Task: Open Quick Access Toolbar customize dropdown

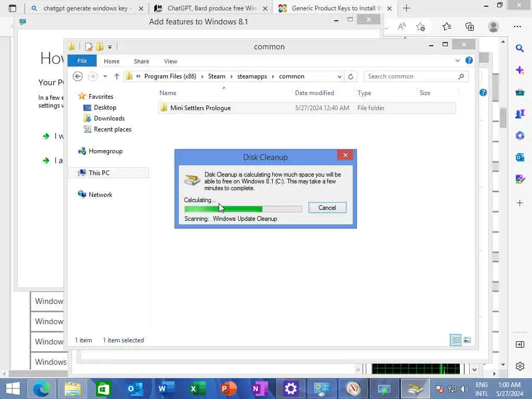Action: [x=110, y=47]
